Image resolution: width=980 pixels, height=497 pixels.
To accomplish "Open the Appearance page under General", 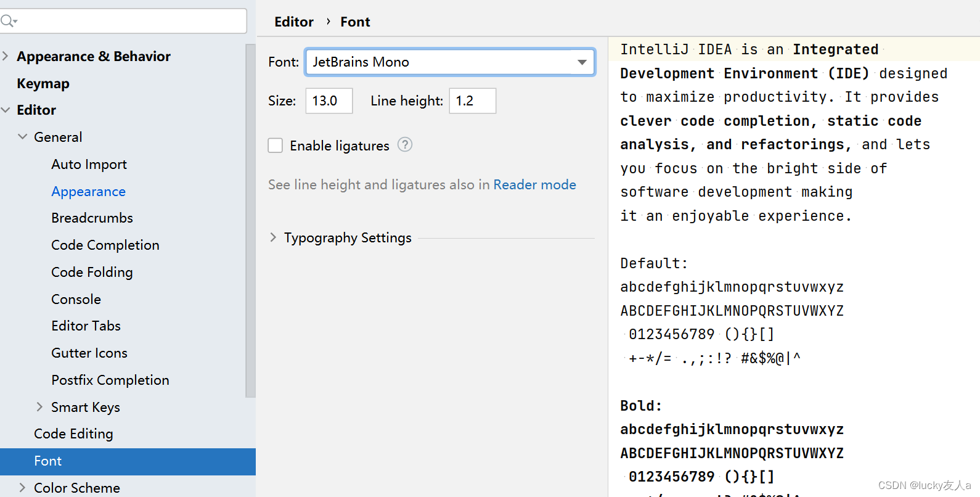I will pos(89,192).
